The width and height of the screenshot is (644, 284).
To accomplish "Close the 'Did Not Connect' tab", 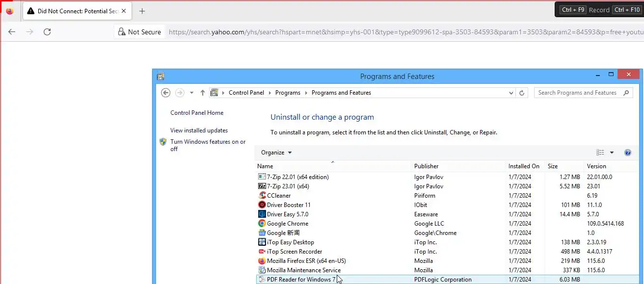I will coord(123,11).
